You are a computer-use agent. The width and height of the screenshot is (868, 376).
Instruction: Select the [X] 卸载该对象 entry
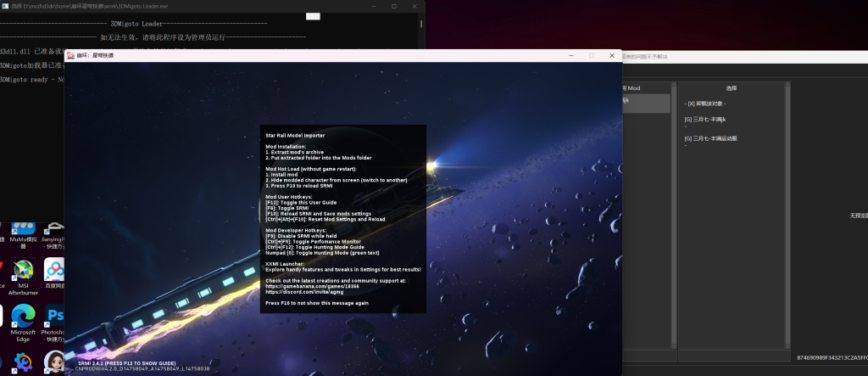tap(704, 104)
